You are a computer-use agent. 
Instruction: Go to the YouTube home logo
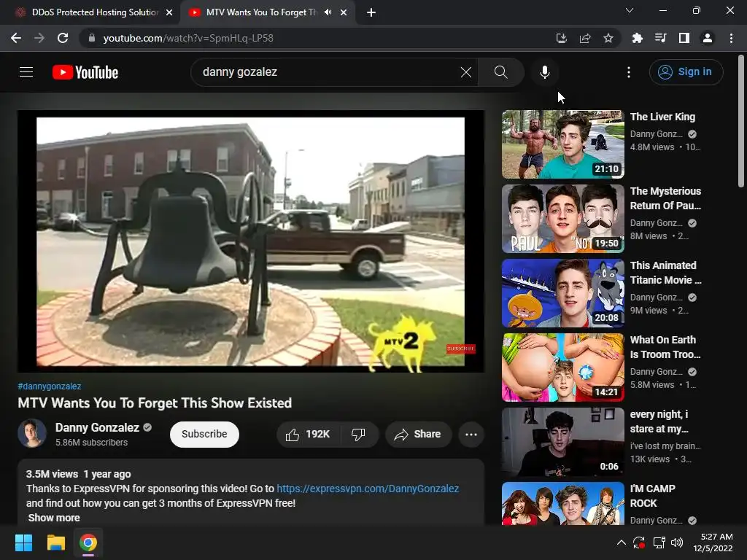85,72
